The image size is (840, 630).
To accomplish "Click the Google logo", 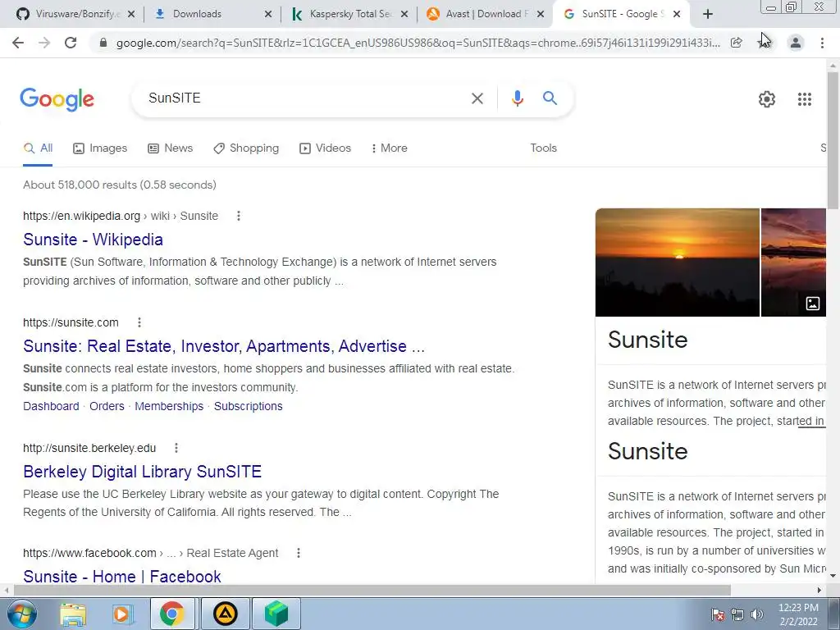I will pos(57,99).
